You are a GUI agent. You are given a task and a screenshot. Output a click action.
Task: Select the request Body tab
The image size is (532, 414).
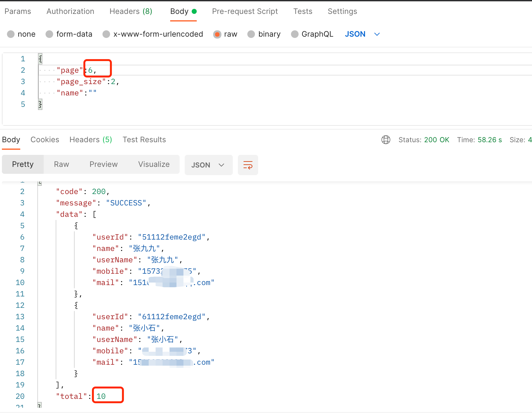pos(183,11)
